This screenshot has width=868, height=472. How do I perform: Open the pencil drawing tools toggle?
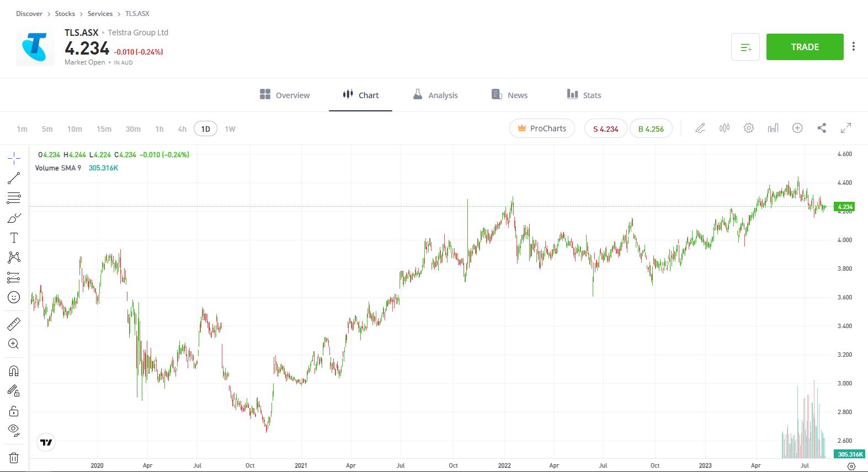[x=700, y=128]
